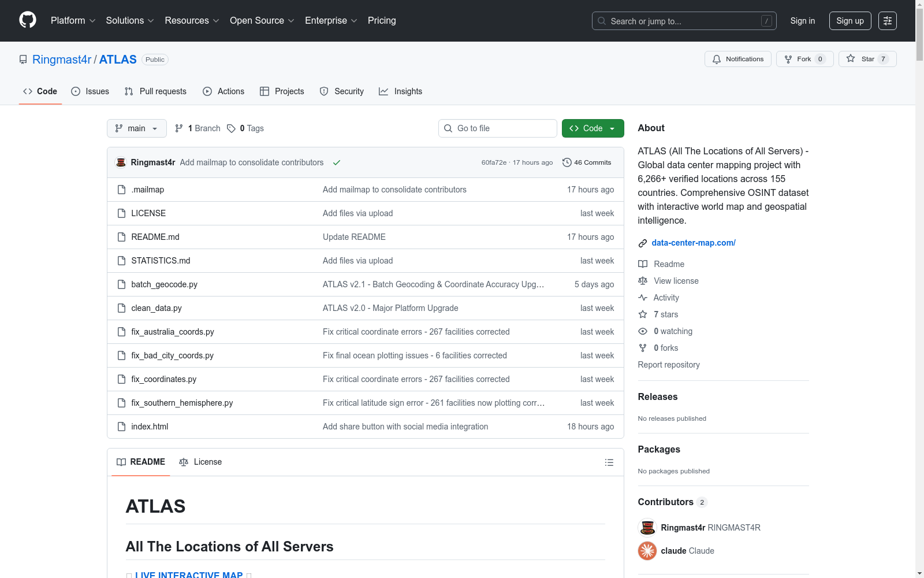924x578 pixels.
Task: Click the link icon beside data-center-map.com
Action: (x=643, y=243)
